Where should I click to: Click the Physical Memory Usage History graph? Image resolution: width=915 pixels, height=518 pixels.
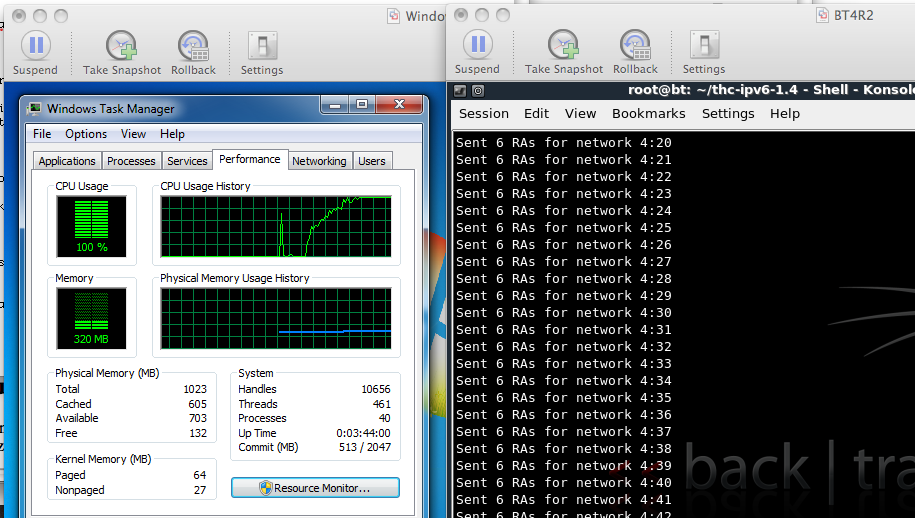pyautogui.click(x=276, y=318)
